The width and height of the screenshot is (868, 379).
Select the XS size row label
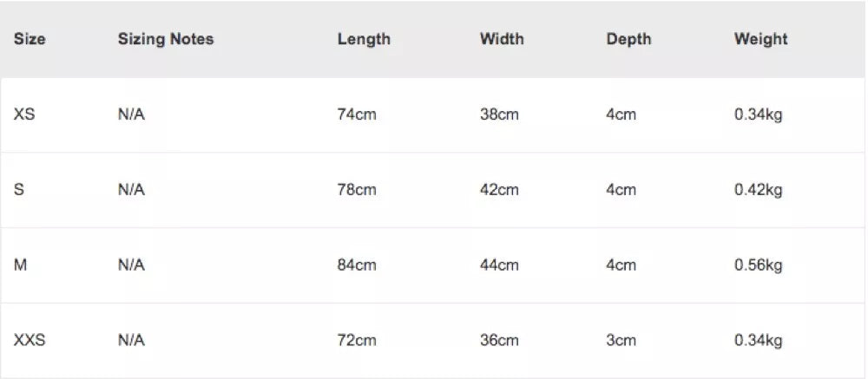click(24, 114)
